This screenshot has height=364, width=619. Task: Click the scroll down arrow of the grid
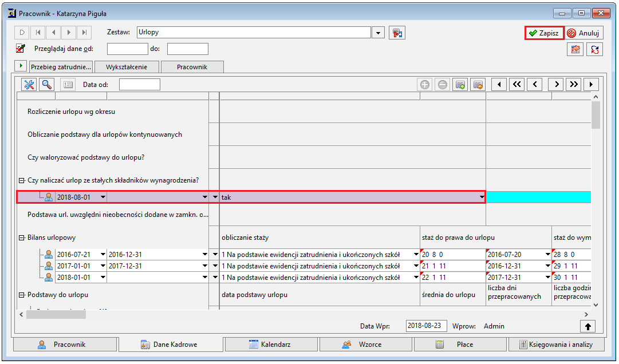point(596,305)
